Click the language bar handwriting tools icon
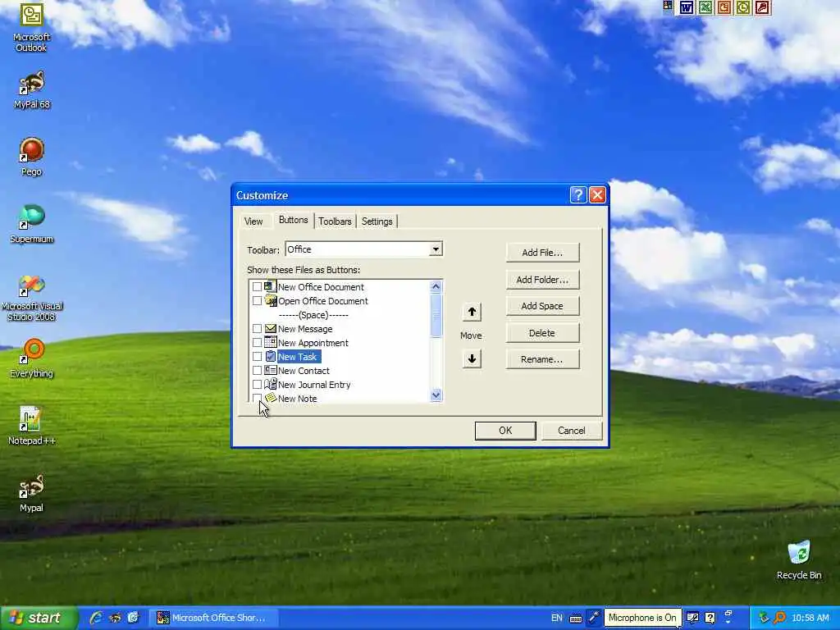 click(x=692, y=618)
